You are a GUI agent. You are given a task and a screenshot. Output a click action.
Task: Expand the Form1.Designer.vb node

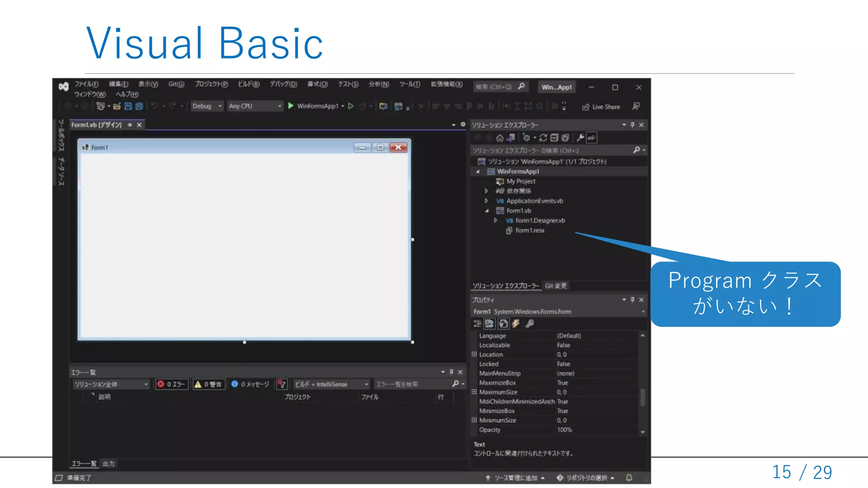pos(495,220)
